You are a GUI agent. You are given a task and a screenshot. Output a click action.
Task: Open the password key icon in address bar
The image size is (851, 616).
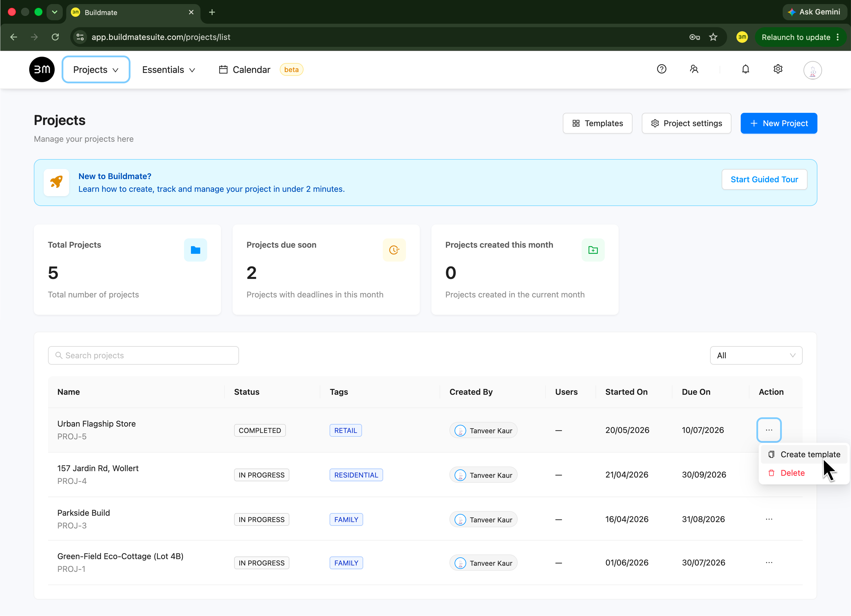click(x=694, y=37)
